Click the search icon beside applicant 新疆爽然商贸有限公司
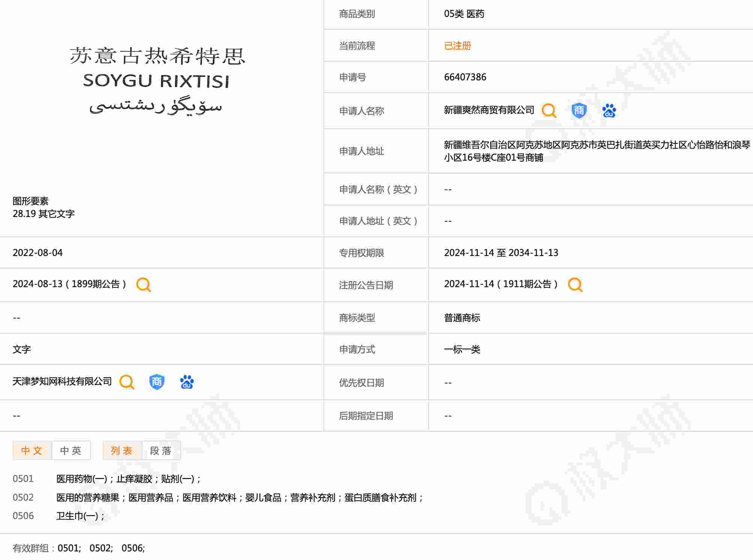Image resolution: width=753 pixels, height=560 pixels. pyautogui.click(x=548, y=111)
